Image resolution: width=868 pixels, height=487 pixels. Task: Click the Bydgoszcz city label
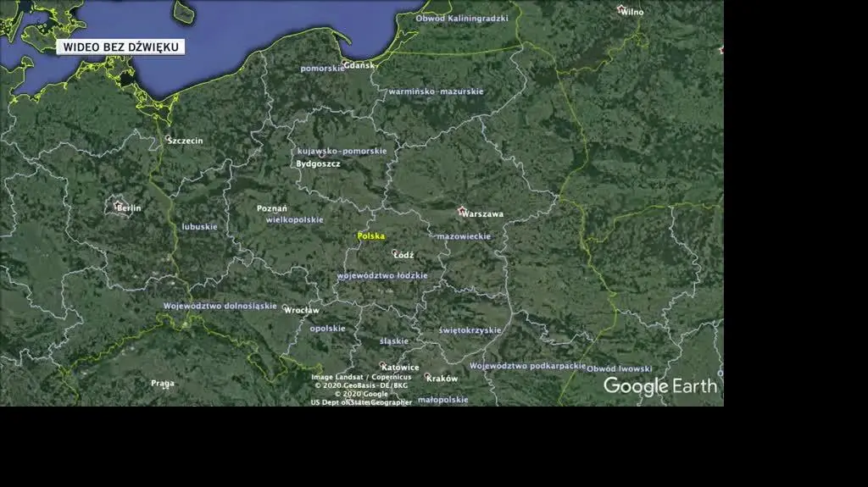click(x=319, y=163)
